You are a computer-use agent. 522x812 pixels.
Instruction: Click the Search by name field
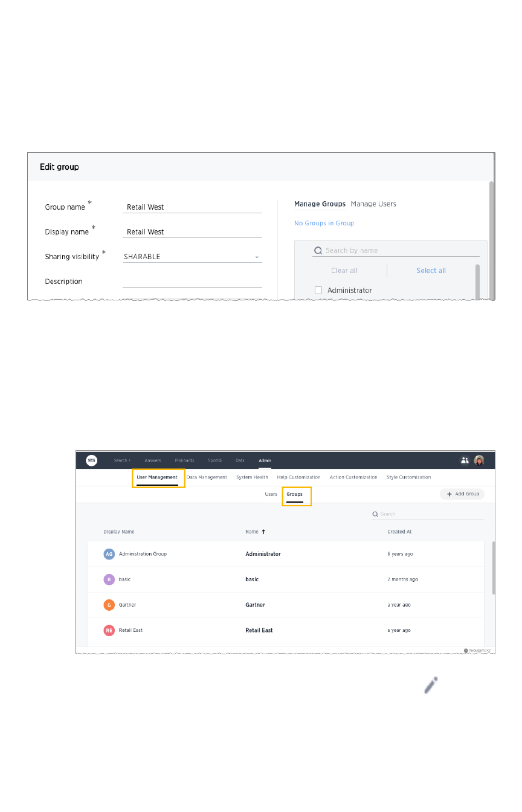tap(396, 251)
